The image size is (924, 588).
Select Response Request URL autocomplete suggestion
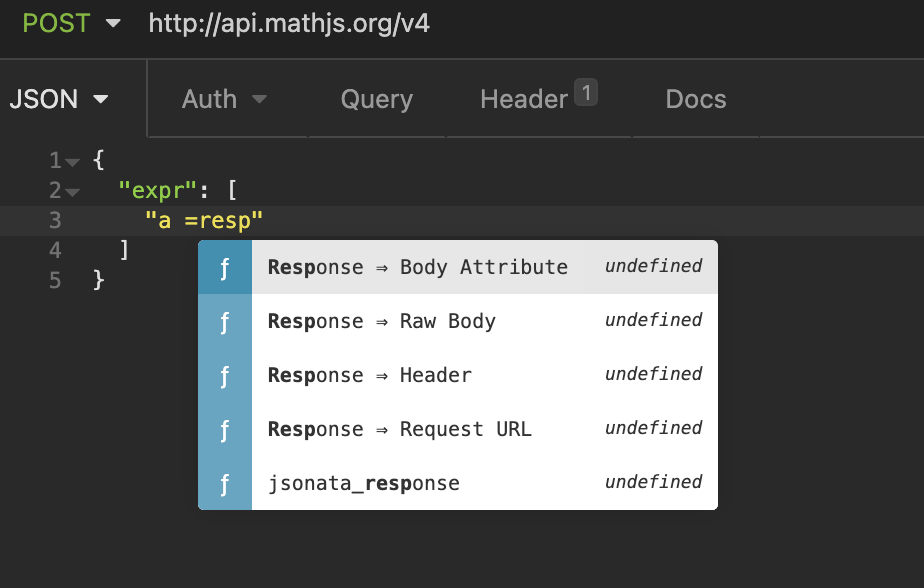coord(458,429)
